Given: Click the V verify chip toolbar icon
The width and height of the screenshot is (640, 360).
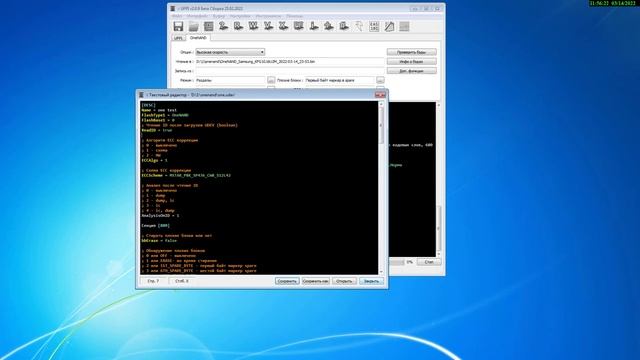Looking at the screenshot, I should pos(269,27).
